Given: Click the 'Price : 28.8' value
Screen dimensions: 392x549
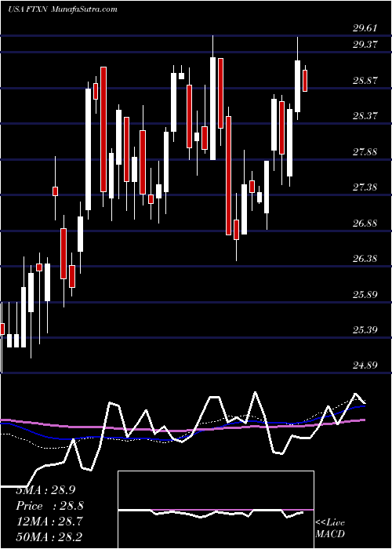Looking at the screenshot, I should click(50, 506).
